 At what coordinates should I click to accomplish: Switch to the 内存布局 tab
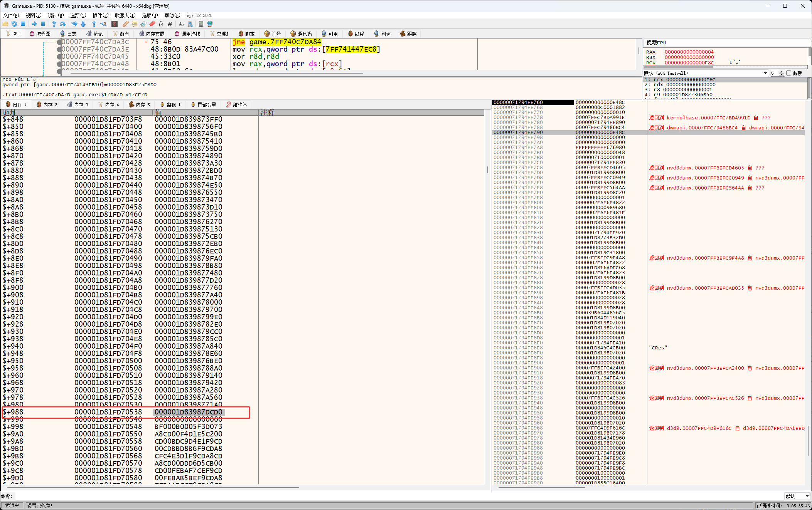click(152, 34)
